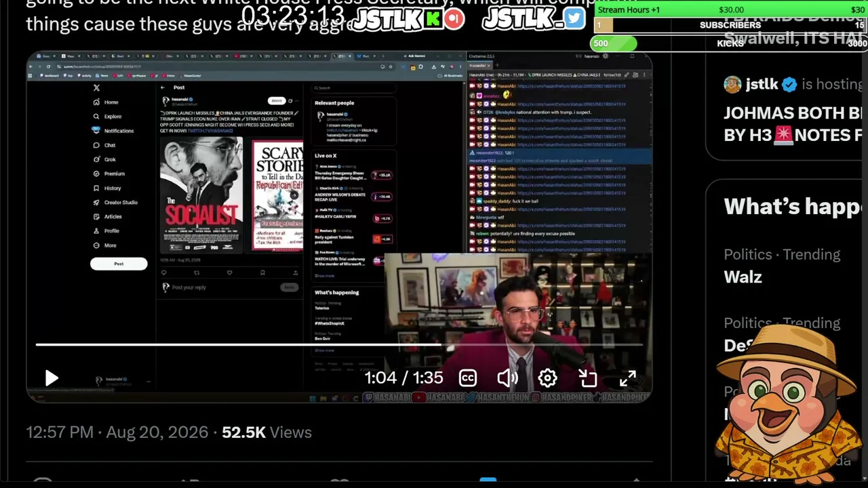This screenshot has height=488, width=868.
Task: Open video settings gear in the player
Action: (x=547, y=378)
